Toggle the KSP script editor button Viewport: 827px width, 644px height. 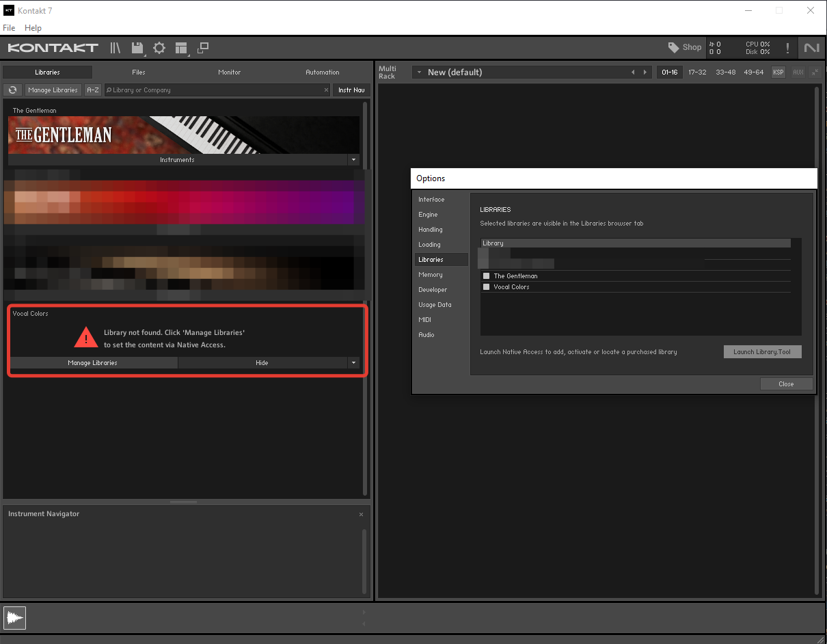pos(778,72)
